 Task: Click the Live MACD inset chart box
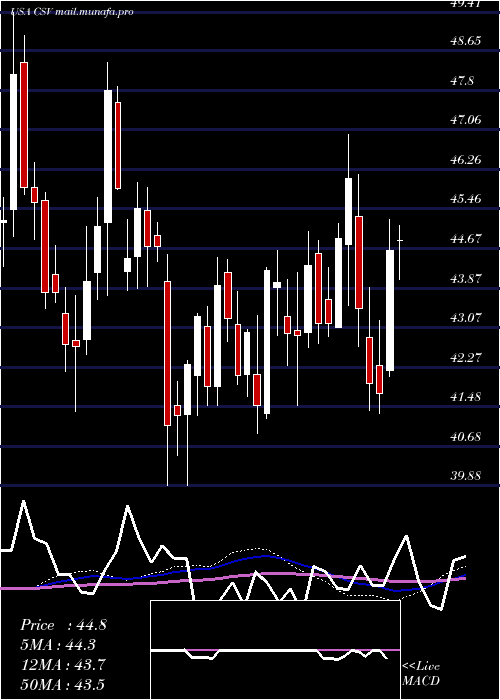coord(275,650)
